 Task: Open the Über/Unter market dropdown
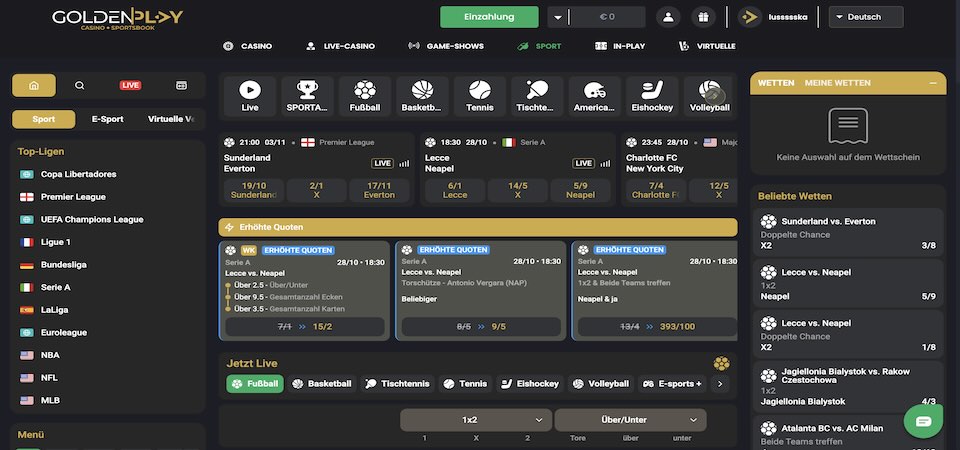pyautogui.click(x=630, y=420)
